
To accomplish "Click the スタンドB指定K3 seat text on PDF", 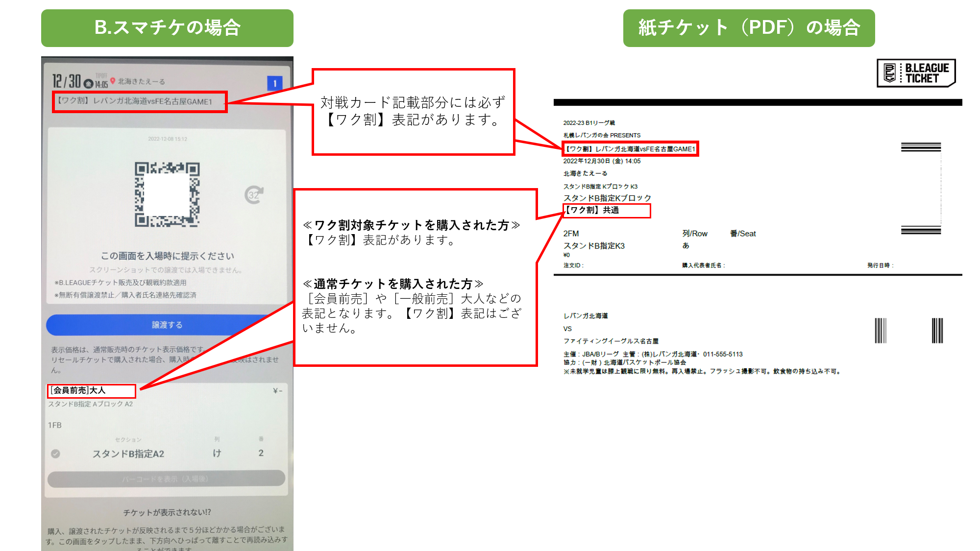I will click(x=594, y=246).
